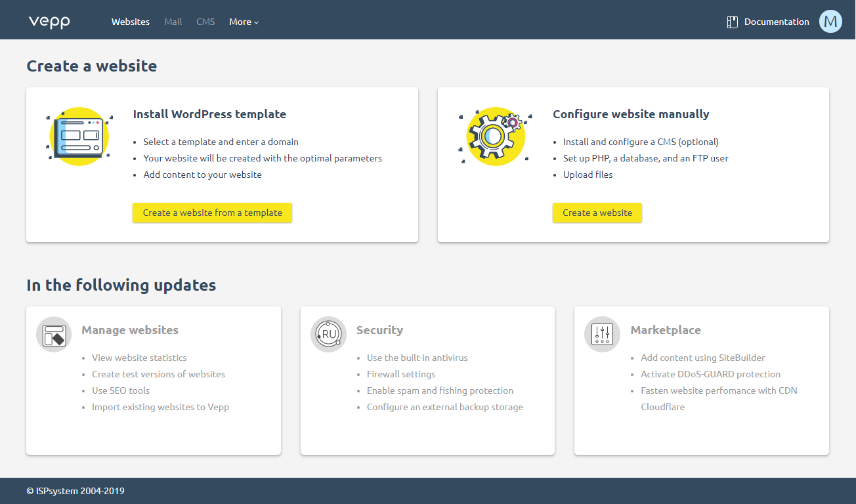The height and width of the screenshot is (504, 856).
Task: Go to the Websites tab
Action: point(131,22)
